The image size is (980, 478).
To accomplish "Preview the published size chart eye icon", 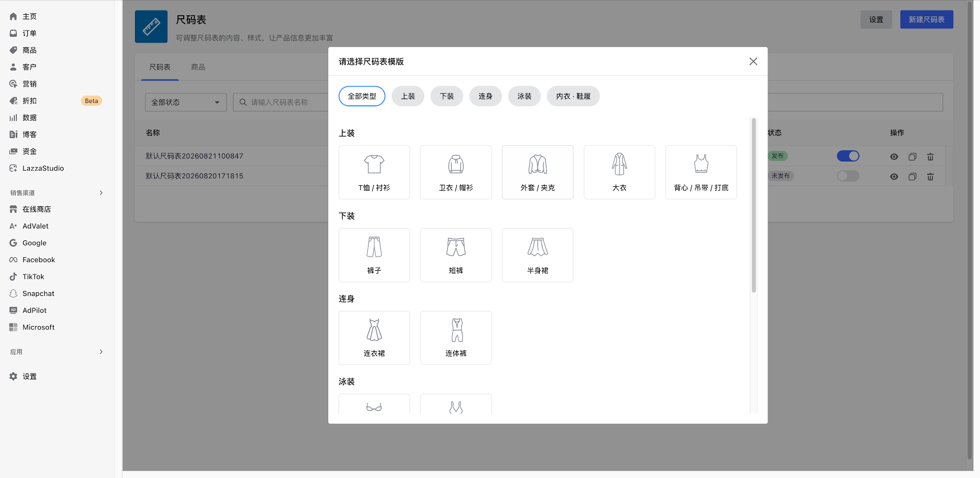I will (894, 157).
